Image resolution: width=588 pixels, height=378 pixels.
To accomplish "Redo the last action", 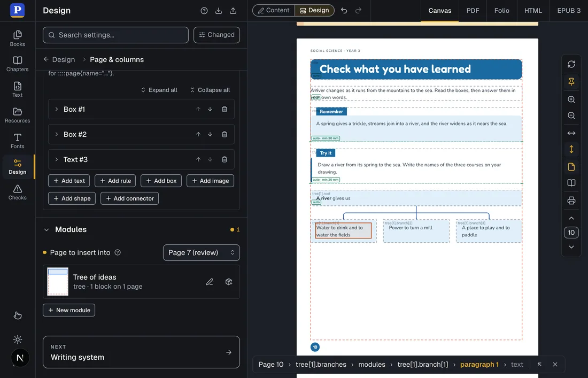I will point(358,11).
